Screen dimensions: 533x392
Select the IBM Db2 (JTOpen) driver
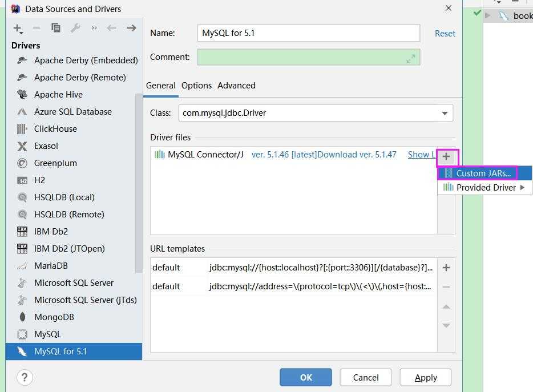[74, 249]
